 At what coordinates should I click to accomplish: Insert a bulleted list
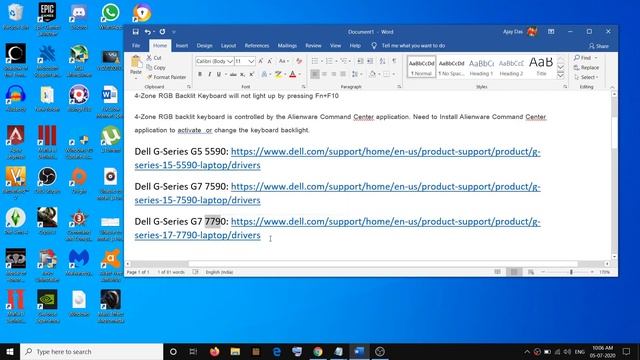click(315, 61)
